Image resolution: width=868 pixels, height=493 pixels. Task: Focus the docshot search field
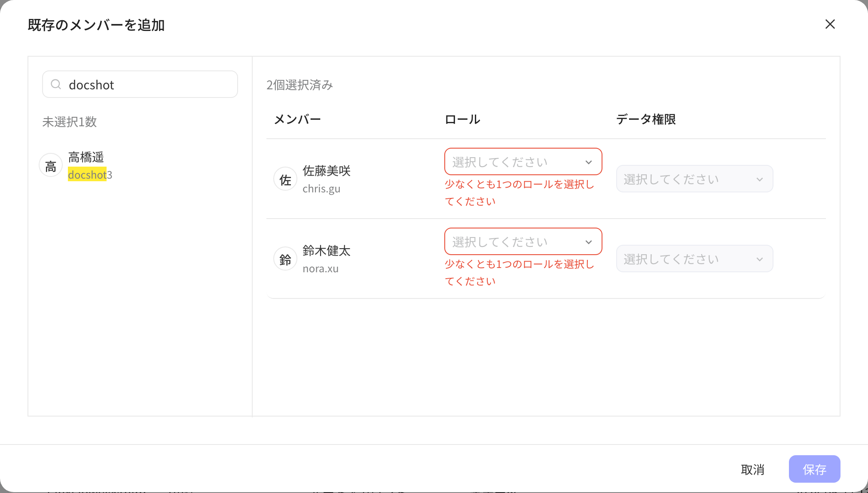click(x=140, y=84)
